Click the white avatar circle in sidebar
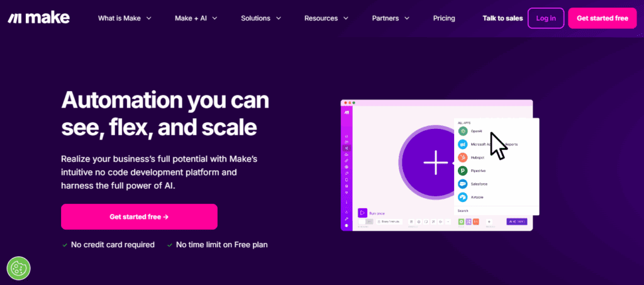 coord(347,225)
